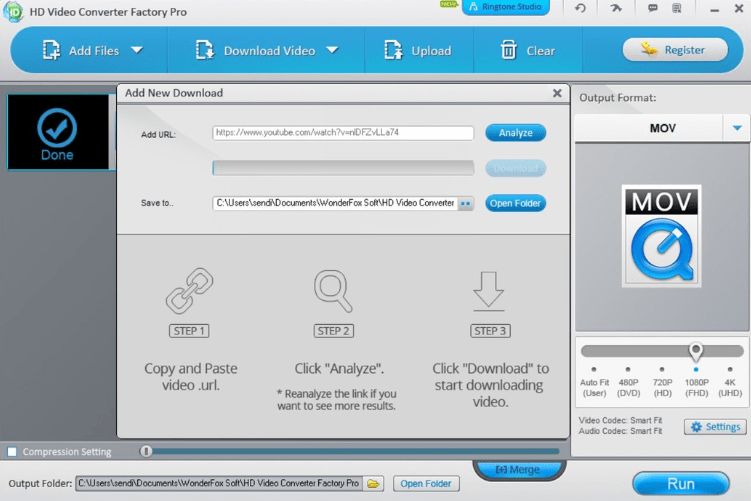Select the Done video thumbnail
Image resolution: width=751 pixels, height=501 pixels.
point(58,132)
